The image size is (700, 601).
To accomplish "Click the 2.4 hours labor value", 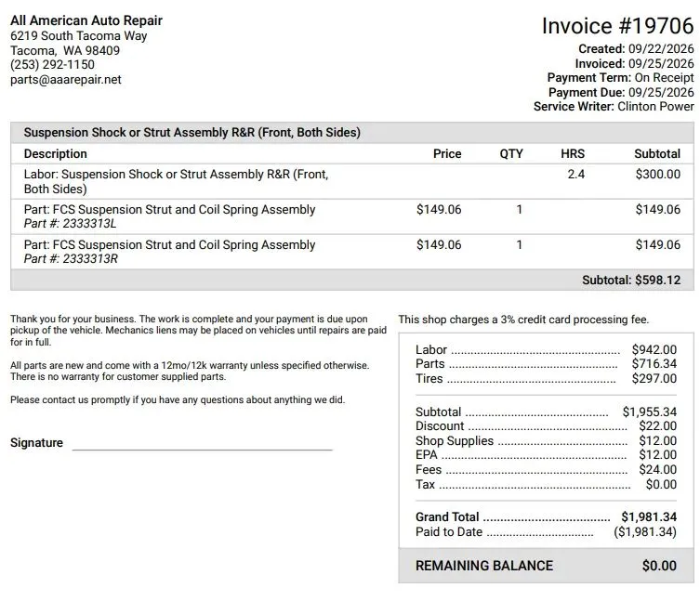I will (x=575, y=174).
